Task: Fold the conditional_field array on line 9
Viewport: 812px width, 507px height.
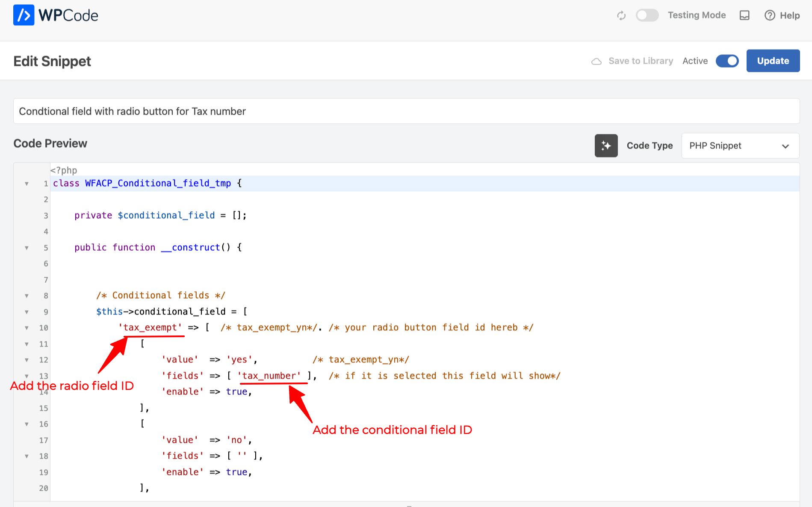Action: tap(27, 312)
